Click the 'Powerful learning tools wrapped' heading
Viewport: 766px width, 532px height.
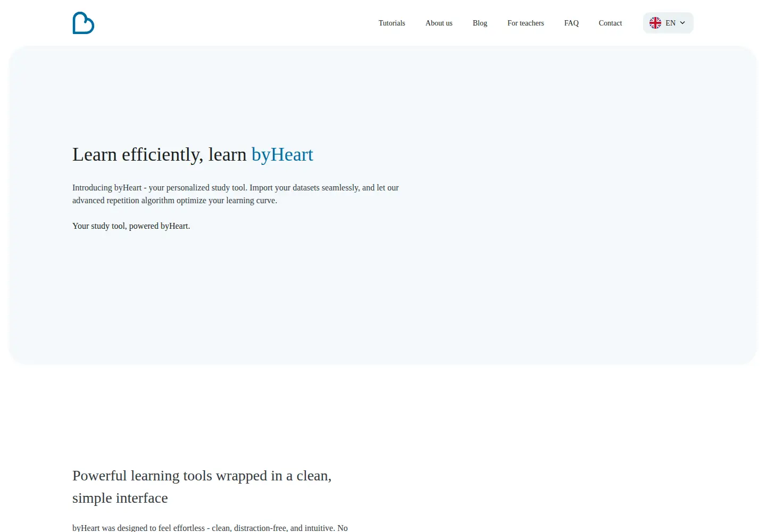coord(202,487)
